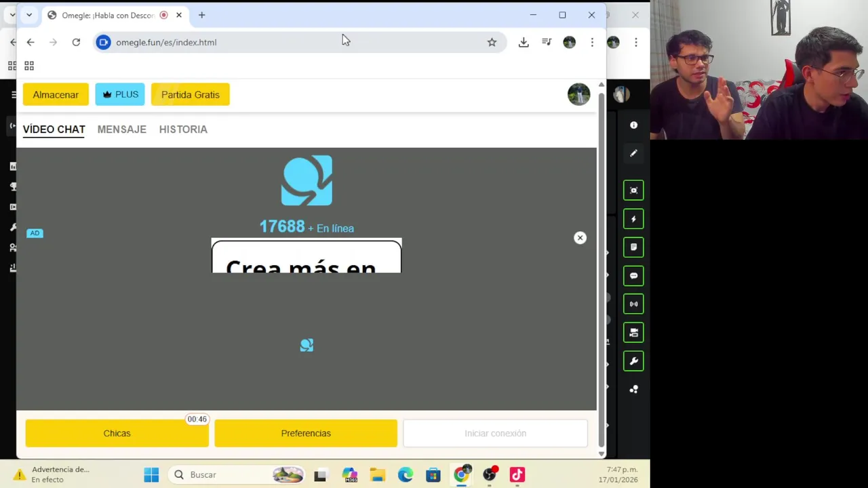Click the Chicas yellow button
This screenshot has height=488, width=868.
click(x=117, y=433)
